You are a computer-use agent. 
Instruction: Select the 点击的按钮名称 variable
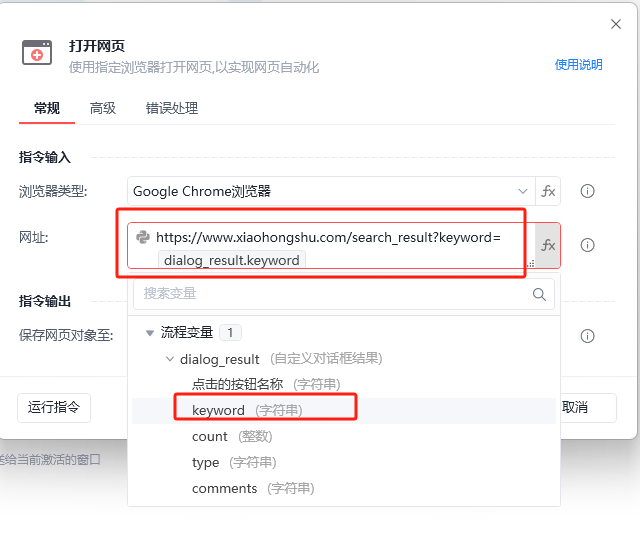click(x=343, y=384)
